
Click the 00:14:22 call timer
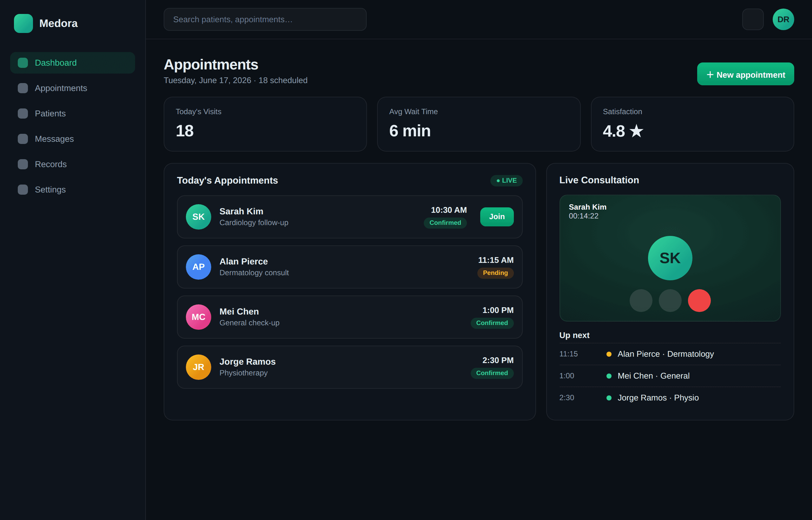(583, 216)
